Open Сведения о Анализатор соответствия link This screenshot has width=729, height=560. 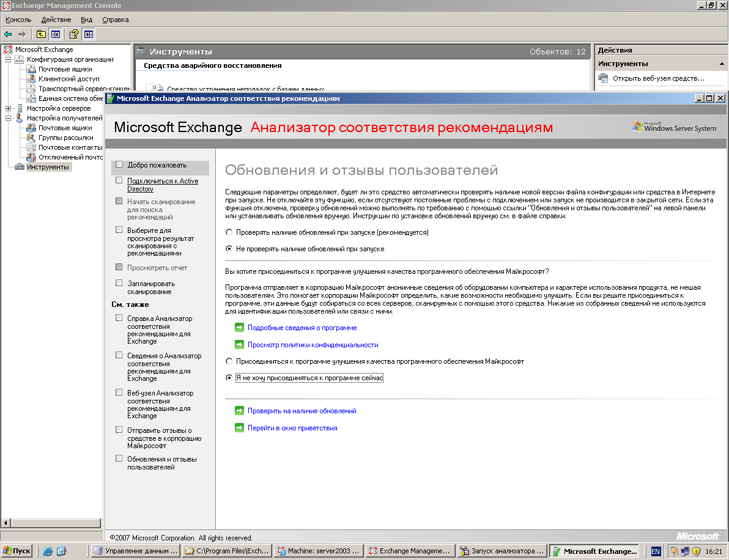(x=164, y=367)
